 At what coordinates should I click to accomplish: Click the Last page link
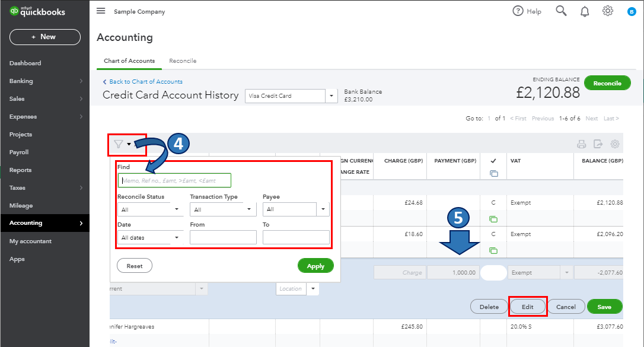tap(611, 118)
